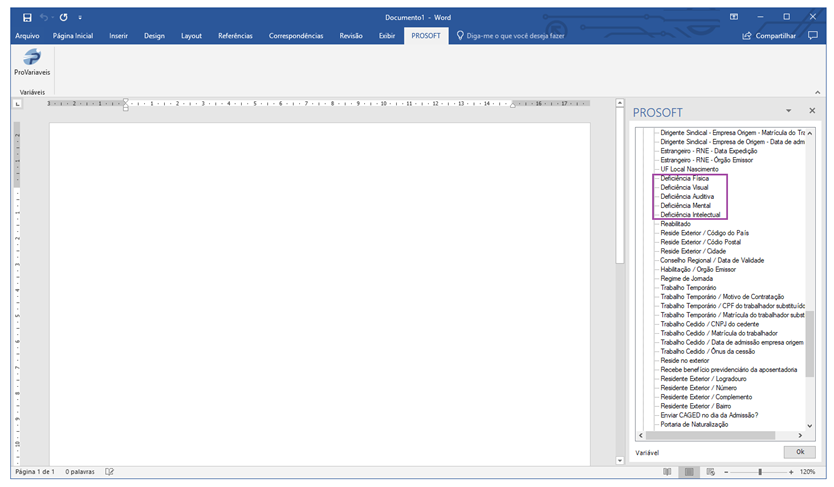The image size is (834, 487).
Task: Select 'Deficiência Mental' variable
Action: [x=686, y=205]
